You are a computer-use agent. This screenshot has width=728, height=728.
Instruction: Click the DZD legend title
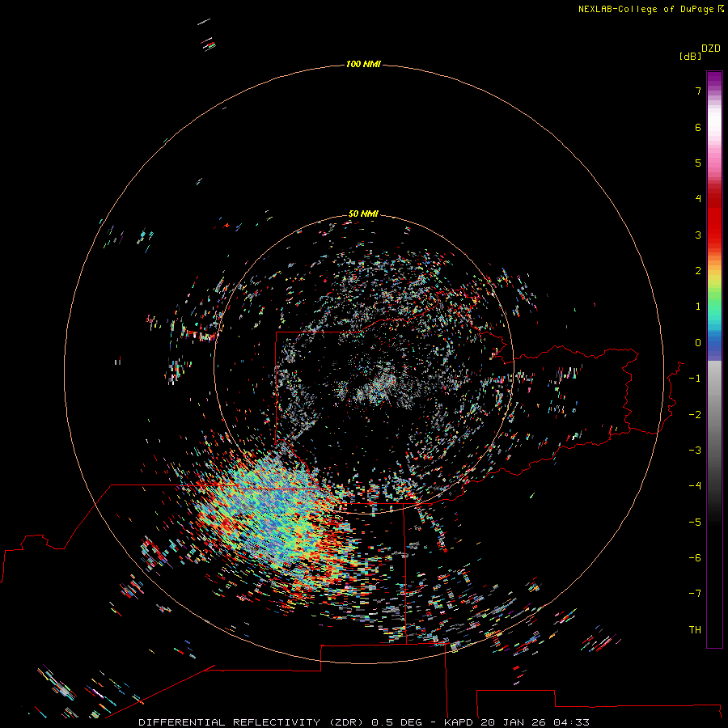point(711,49)
